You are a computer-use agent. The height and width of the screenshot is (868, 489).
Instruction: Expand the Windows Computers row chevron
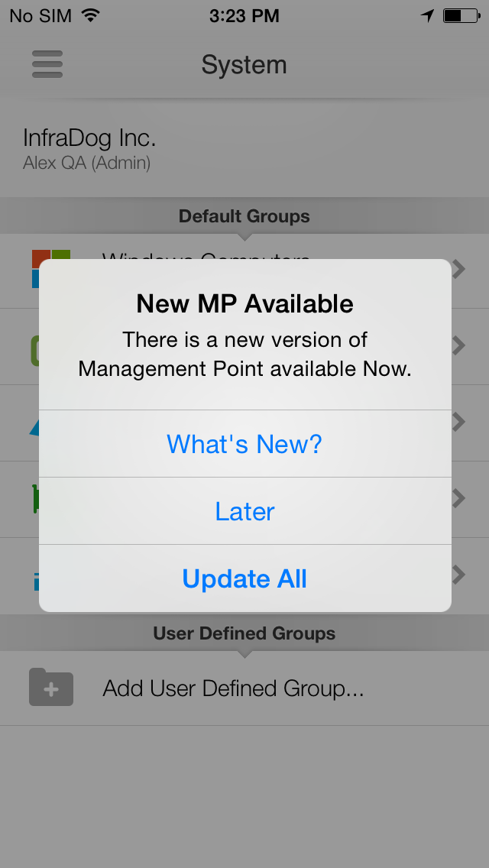(x=459, y=268)
